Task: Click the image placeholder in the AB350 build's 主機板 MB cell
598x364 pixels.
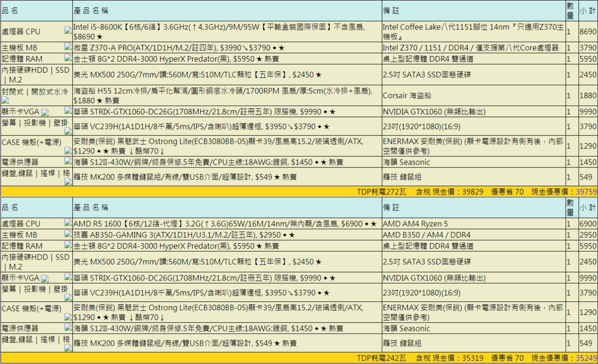Action: pos(68,234)
